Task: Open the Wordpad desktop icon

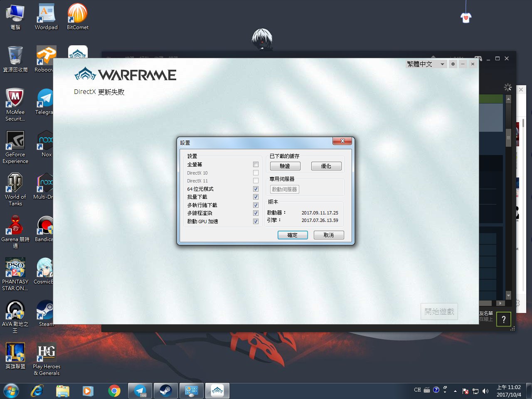Action: point(46,16)
